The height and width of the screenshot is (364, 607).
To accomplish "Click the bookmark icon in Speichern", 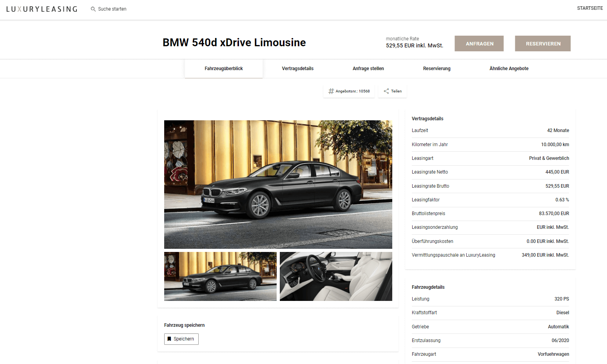I will coord(169,339).
